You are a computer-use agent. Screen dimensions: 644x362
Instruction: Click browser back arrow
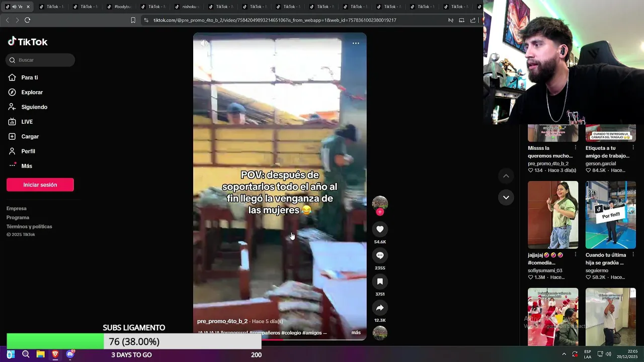coord(7,20)
